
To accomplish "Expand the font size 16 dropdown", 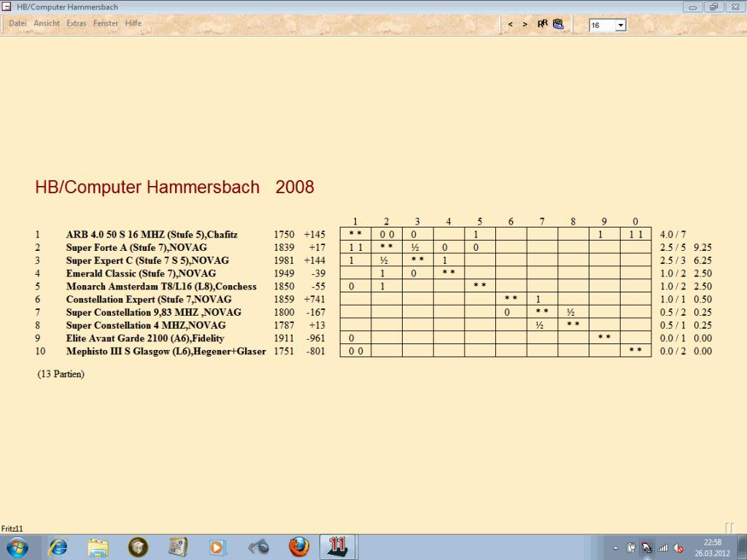I will tap(620, 26).
